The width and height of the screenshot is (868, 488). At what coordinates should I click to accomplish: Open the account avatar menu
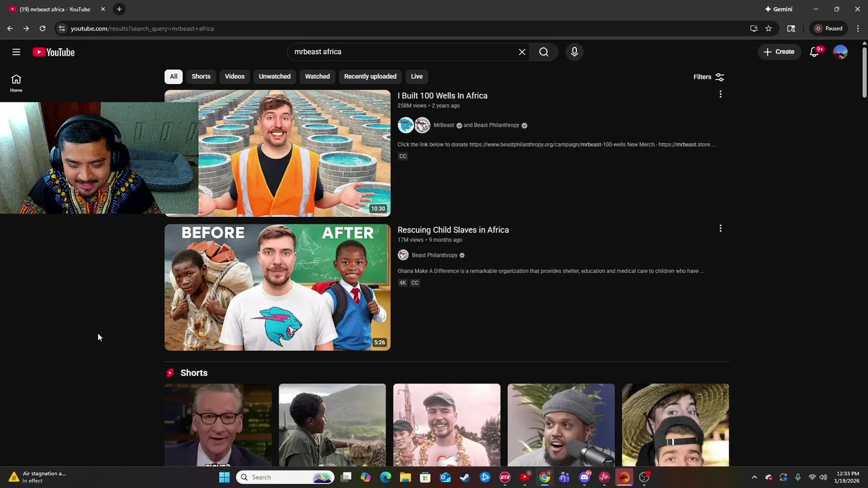click(x=840, y=52)
